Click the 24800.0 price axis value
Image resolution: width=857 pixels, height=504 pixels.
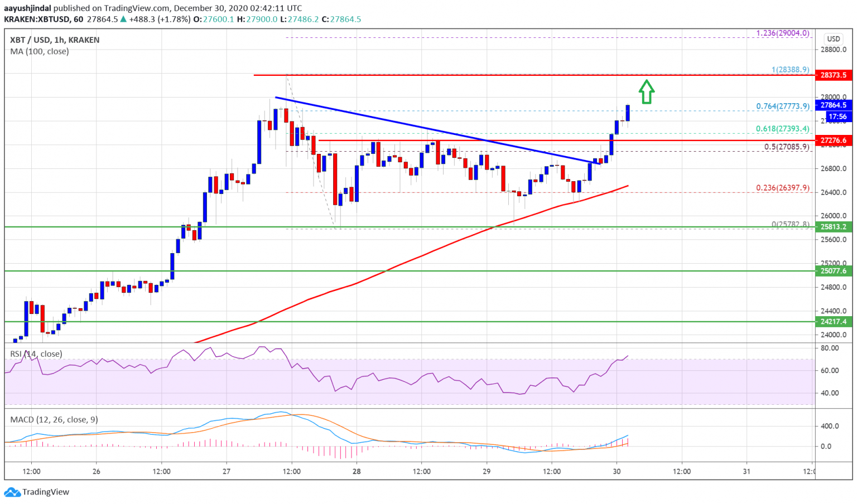tap(834, 288)
